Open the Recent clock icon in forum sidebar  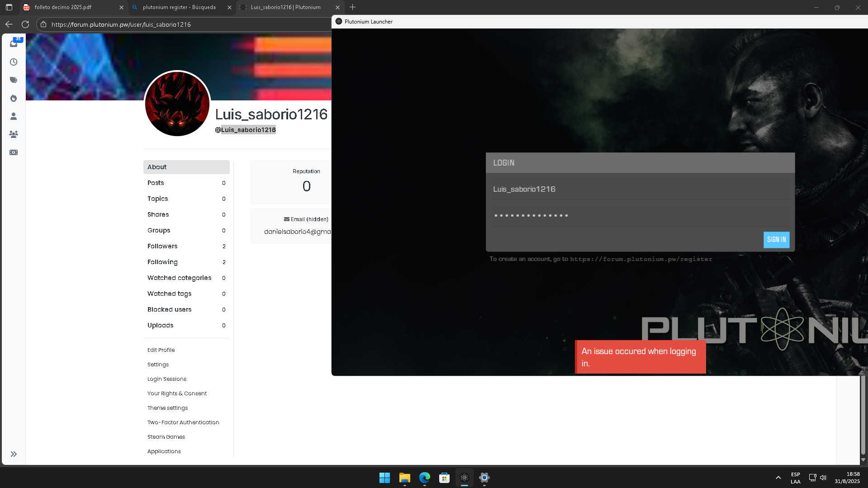14,62
